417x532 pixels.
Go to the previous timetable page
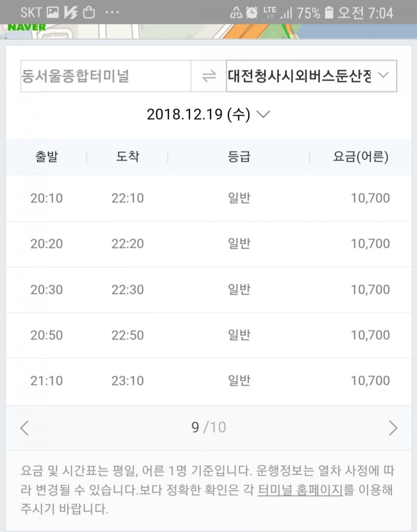tap(25, 428)
